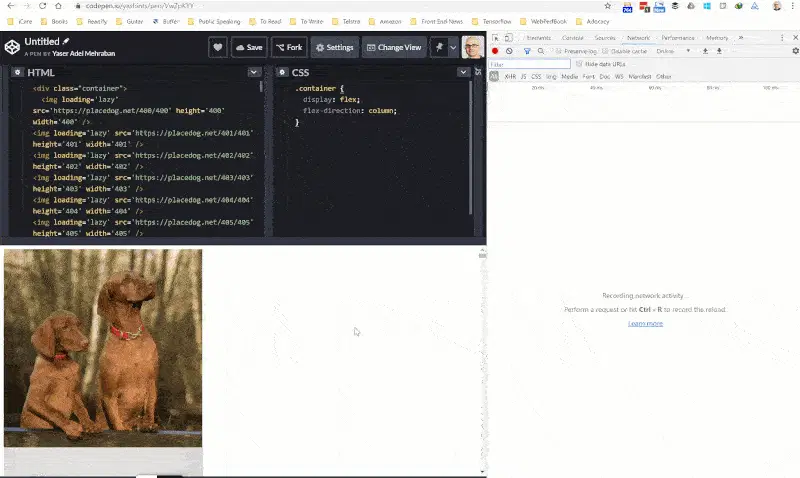This screenshot has width=800, height=478.
Task: Click the import HAR upload icon
Action: tap(705, 51)
